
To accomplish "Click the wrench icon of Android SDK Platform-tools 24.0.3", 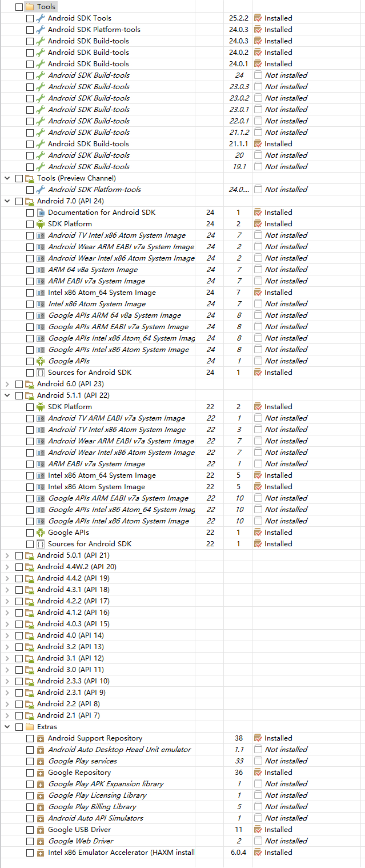I will tap(41, 30).
